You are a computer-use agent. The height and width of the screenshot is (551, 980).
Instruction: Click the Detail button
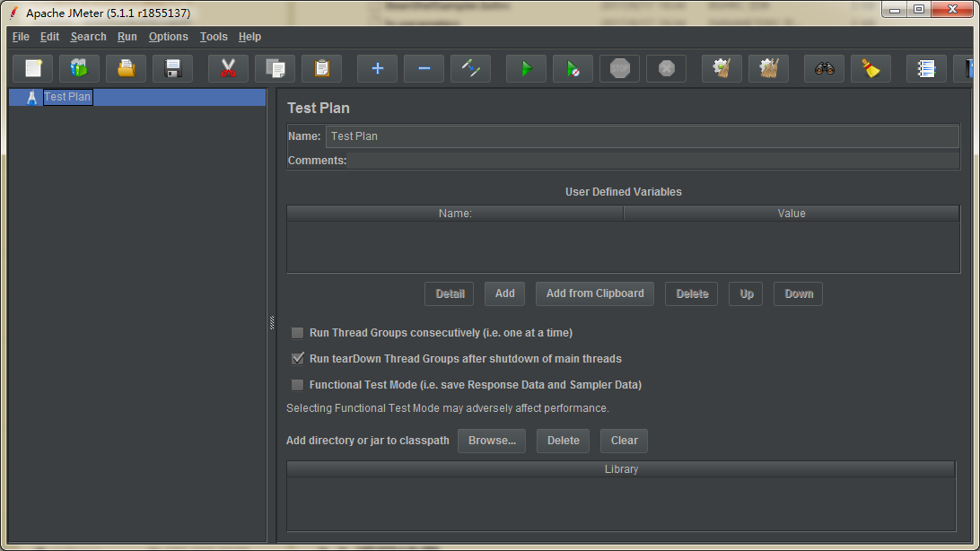pyautogui.click(x=450, y=293)
